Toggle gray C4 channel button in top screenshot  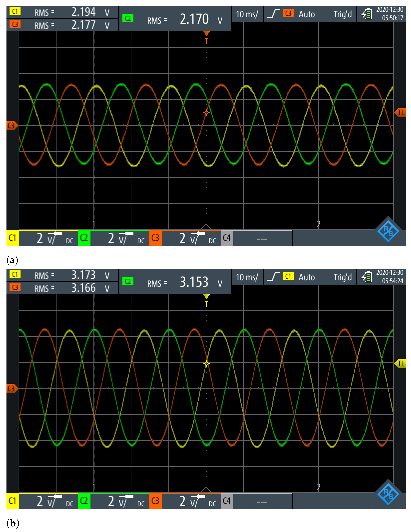click(x=227, y=237)
